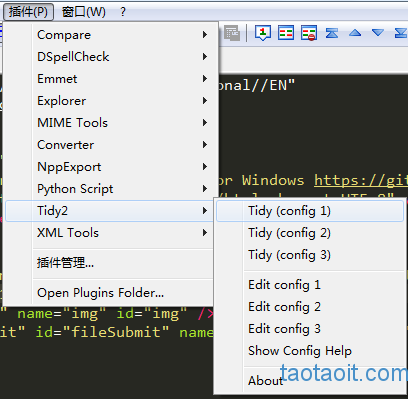Click the Clear Compare icon with red minus

309,33
